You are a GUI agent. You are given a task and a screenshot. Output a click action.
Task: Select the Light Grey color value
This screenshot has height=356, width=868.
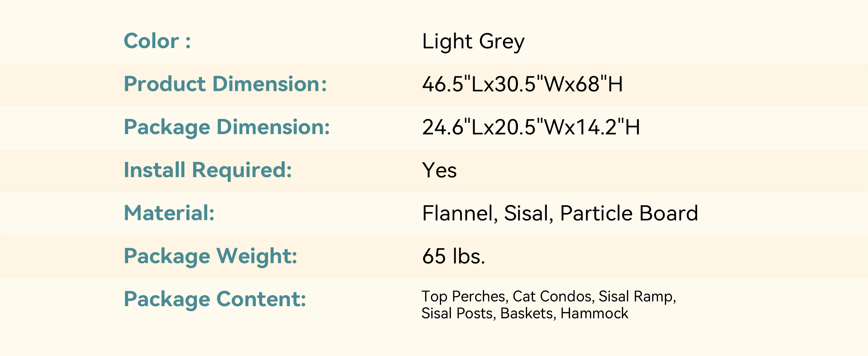[x=473, y=42]
